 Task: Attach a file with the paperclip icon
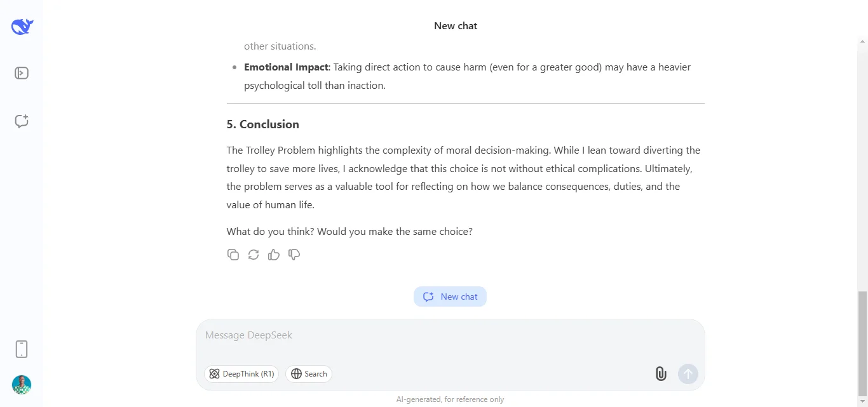[x=660, y=374]
